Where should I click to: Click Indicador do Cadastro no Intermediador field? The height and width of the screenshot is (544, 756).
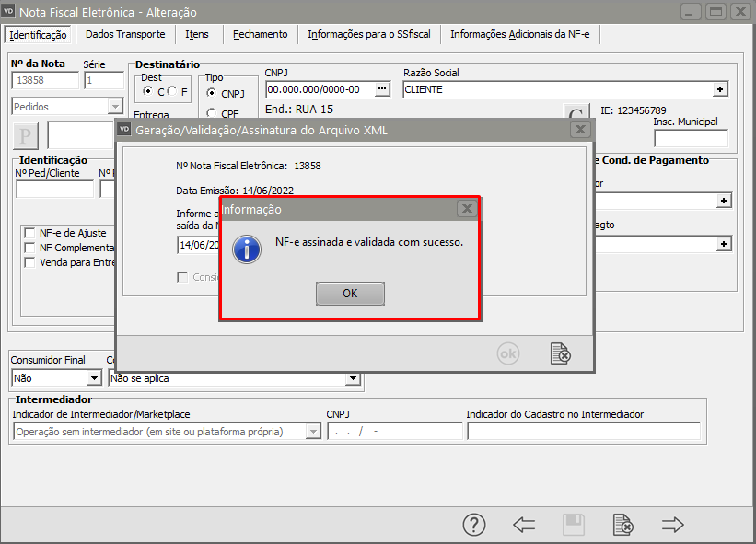click(x=584, y=432)
